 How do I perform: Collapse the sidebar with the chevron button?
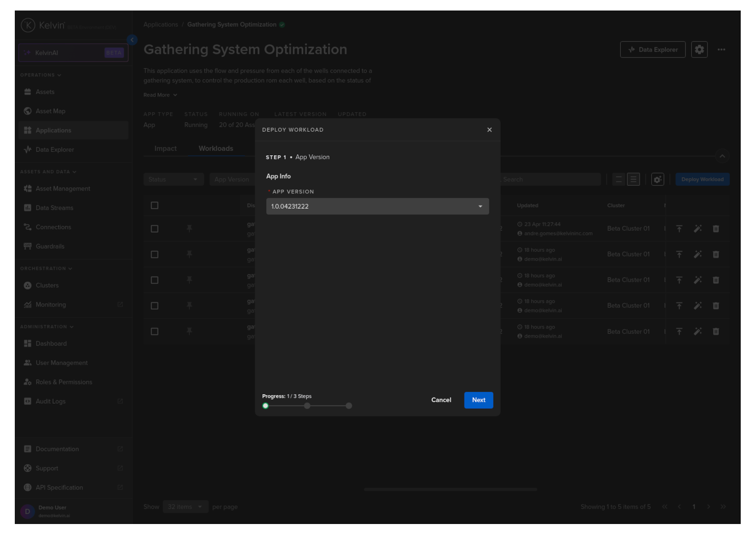pos(132,40)
